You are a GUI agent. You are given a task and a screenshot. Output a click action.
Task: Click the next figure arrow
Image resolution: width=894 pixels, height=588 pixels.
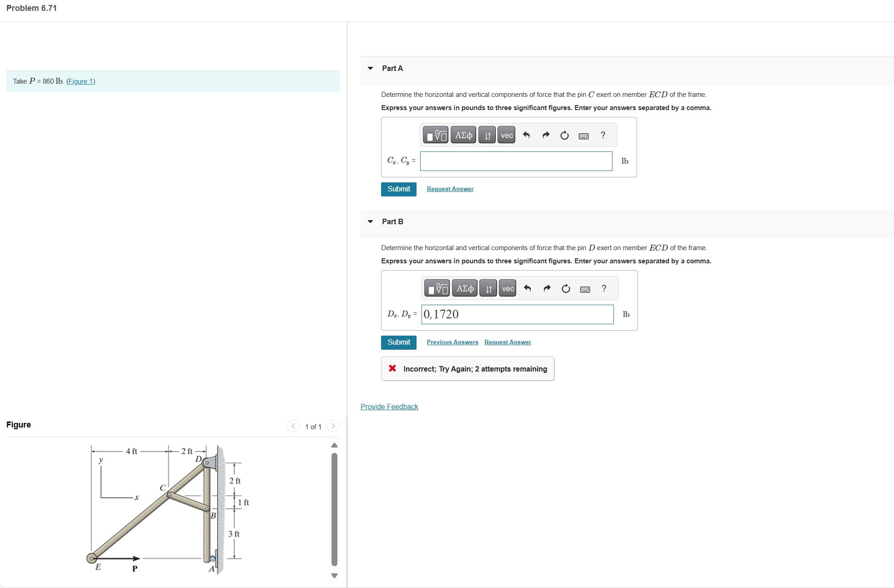click(x=333, y=426)
